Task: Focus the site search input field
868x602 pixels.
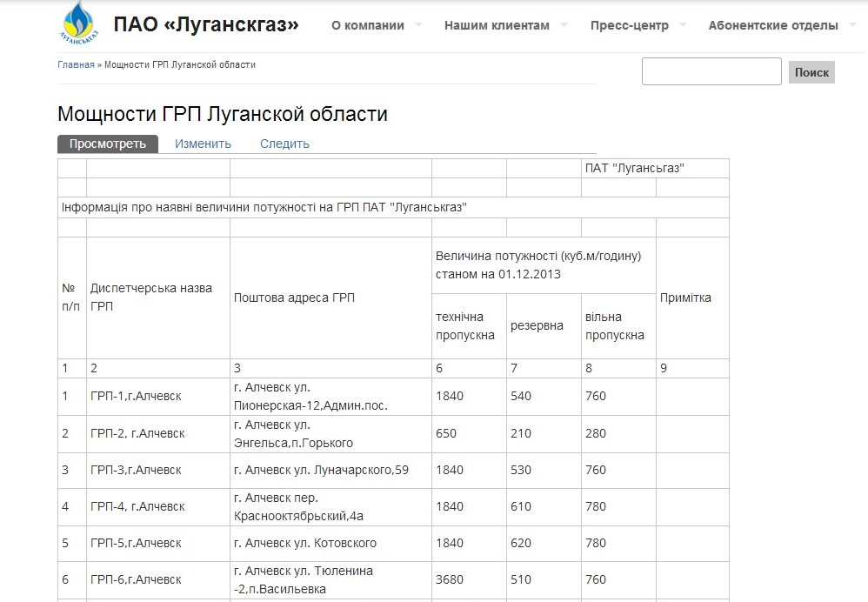Action: (x=711, y=71)
